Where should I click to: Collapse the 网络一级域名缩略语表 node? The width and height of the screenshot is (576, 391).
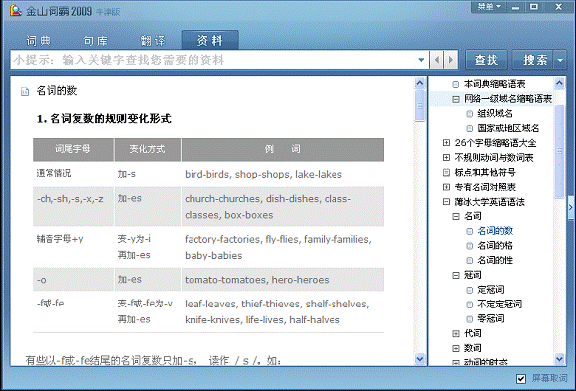point(456,99)
